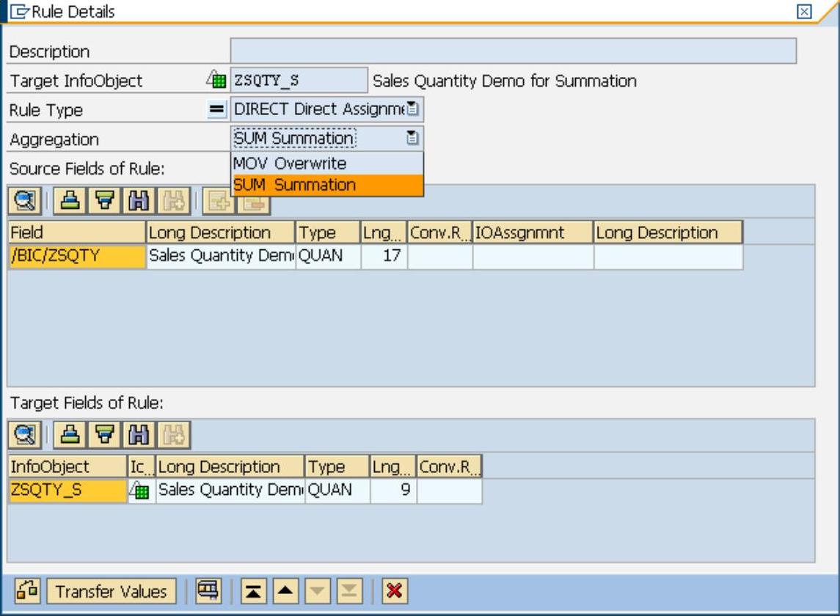Sort ascending in Target Fields toolbar
The width and height of the screenshot is (840, 616).
pos(70,436)
